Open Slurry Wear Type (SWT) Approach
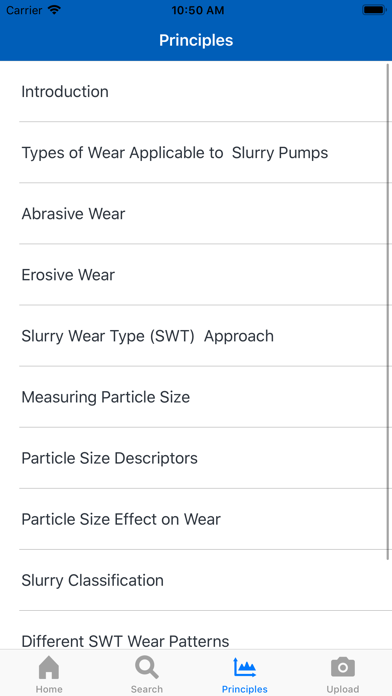Viewport: 392px width, 696px height. pos(196,336)
